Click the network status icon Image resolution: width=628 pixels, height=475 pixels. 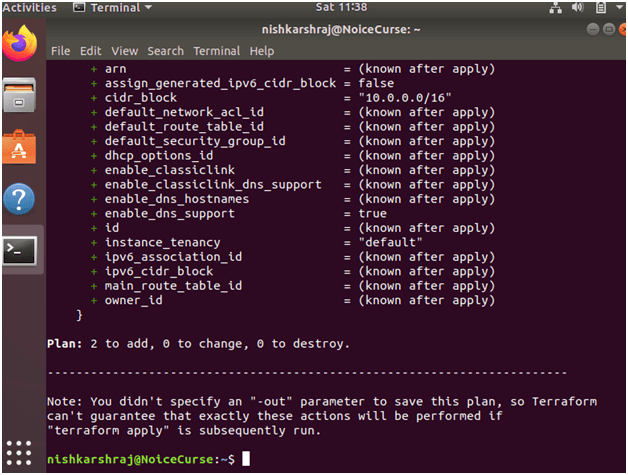click(557, 8)
